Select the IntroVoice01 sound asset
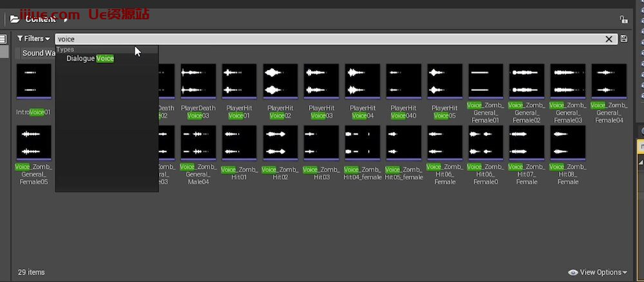 coord(33,82)
